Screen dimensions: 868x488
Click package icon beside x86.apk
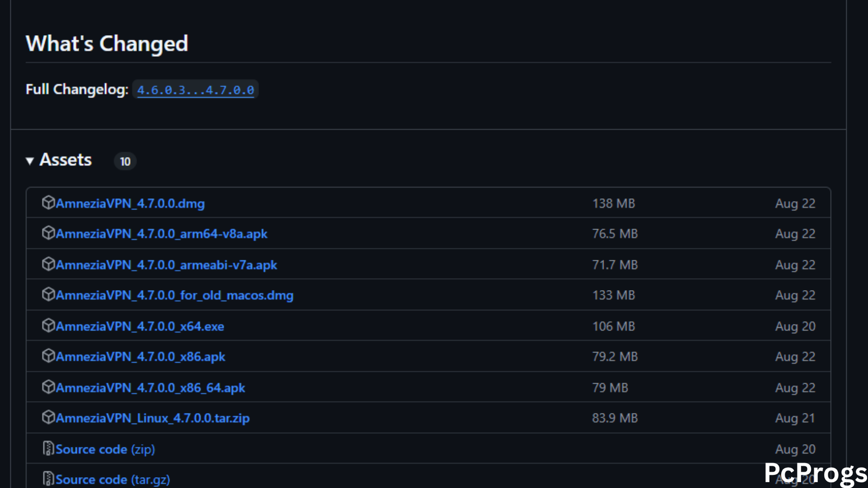[x=48, y=355]
